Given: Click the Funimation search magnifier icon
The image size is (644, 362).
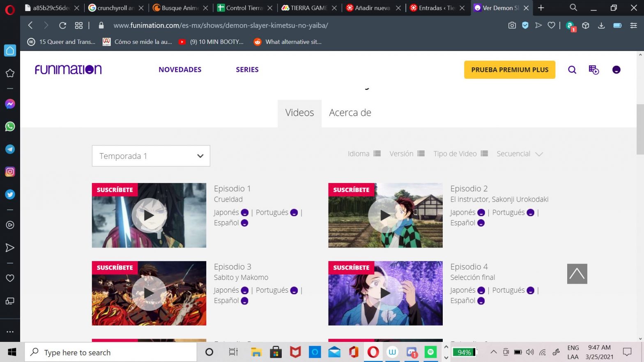Looking at the screenshot, I should (x=572, y=70).
